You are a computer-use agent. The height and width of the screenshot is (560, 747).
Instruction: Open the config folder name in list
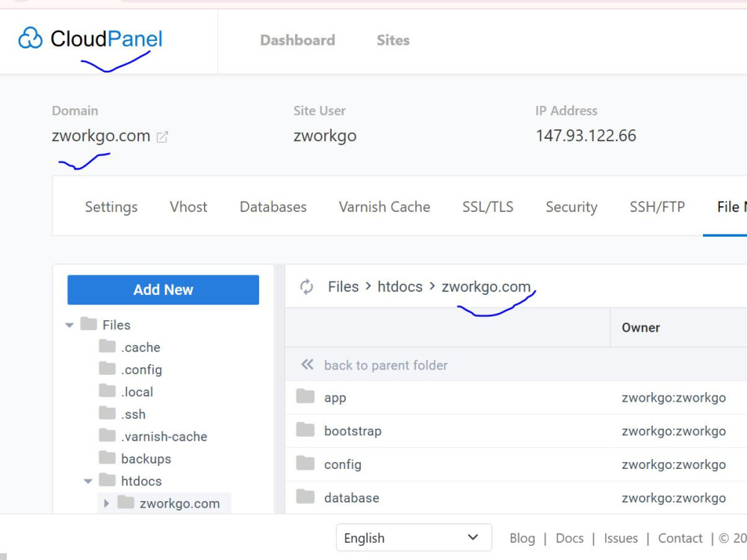click(343, 464)
